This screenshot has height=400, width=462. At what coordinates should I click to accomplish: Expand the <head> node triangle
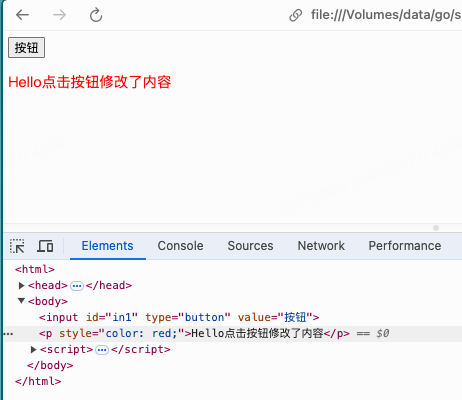pyautogui.click(x=21, y=286)
